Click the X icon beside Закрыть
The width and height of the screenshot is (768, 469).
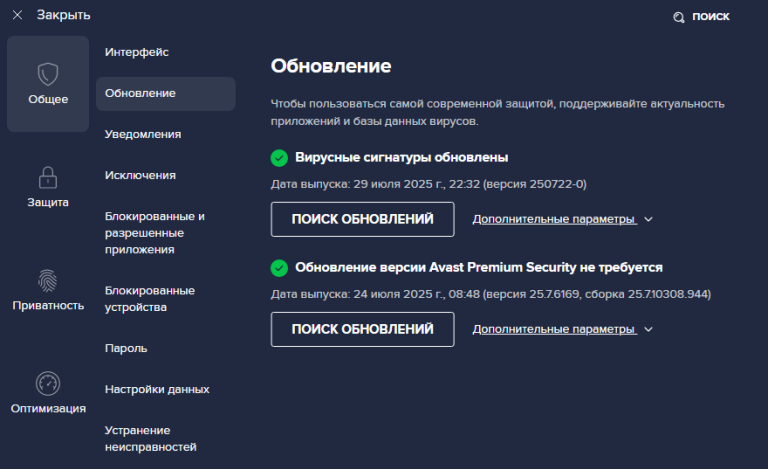17,15
